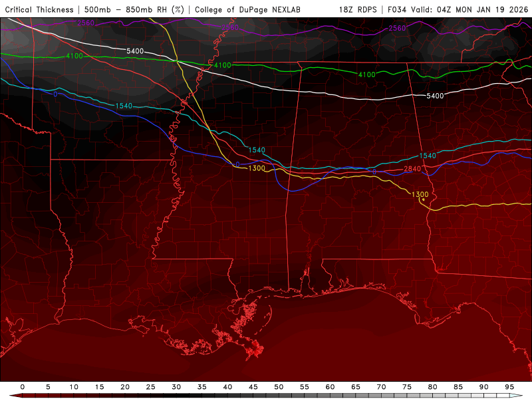Click the red 2840 contour label
The height and width of the screenshot is (399, 532).
pos(412,169)
